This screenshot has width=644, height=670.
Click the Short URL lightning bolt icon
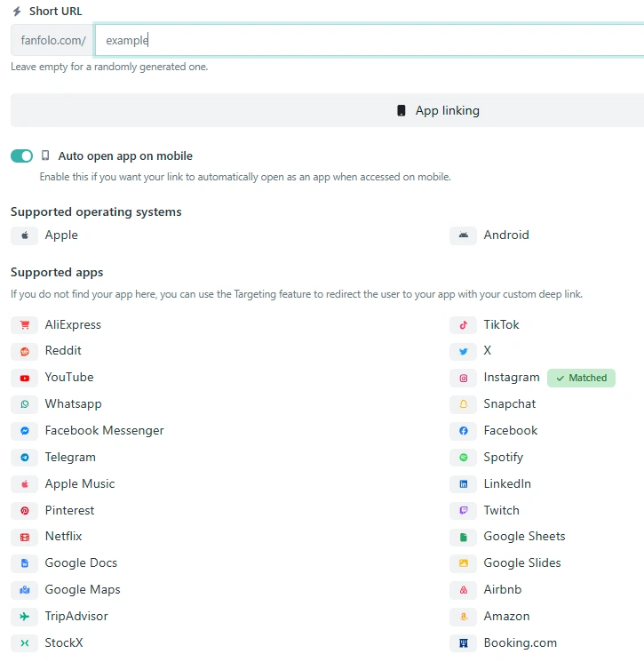tap(17, 12)
